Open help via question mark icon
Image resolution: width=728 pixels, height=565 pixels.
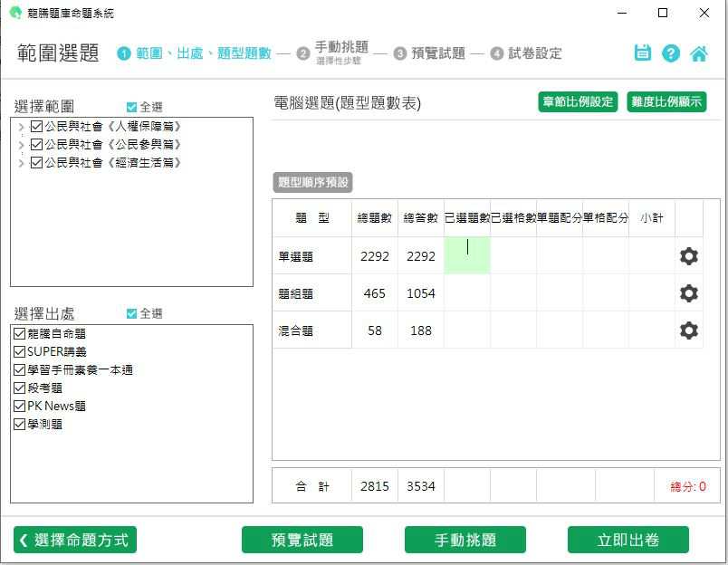pyautogui.click(x=671, y=53)
